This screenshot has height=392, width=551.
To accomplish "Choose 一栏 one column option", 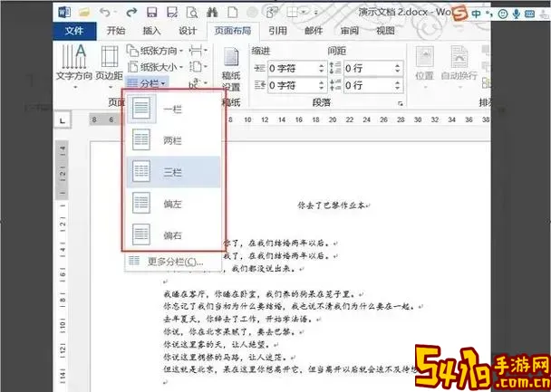I will coord(174,110).
